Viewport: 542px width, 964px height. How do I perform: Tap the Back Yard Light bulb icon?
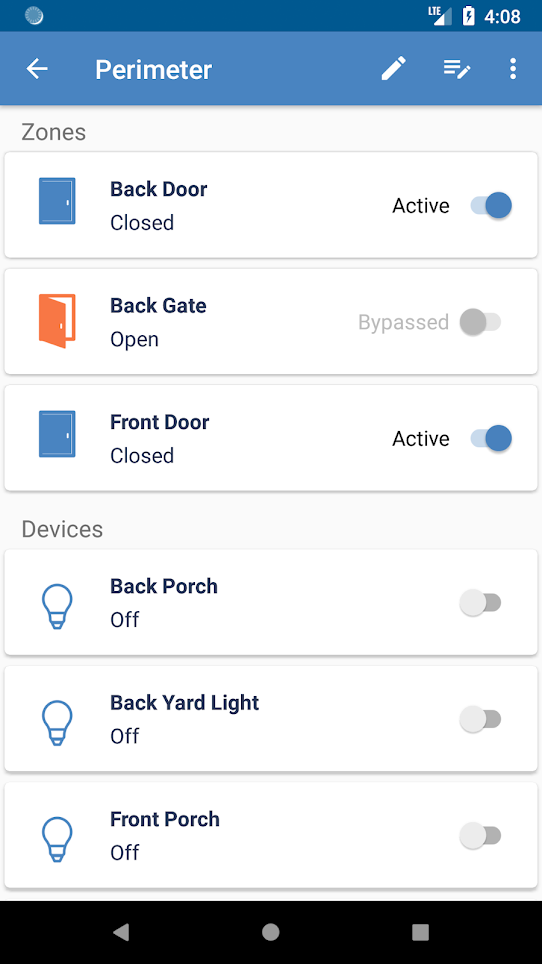(x=57, y=723)
